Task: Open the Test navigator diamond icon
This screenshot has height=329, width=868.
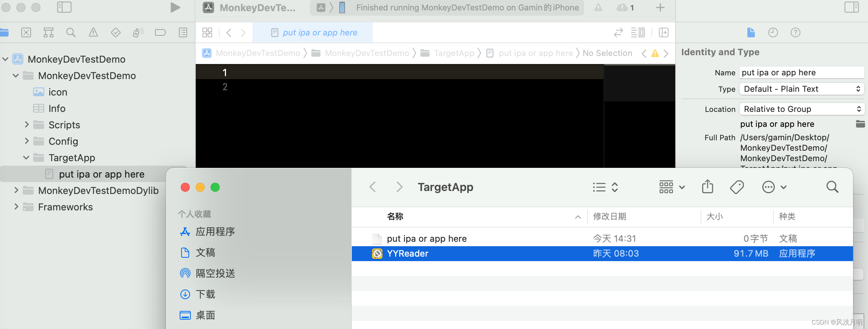Action: 116,32
